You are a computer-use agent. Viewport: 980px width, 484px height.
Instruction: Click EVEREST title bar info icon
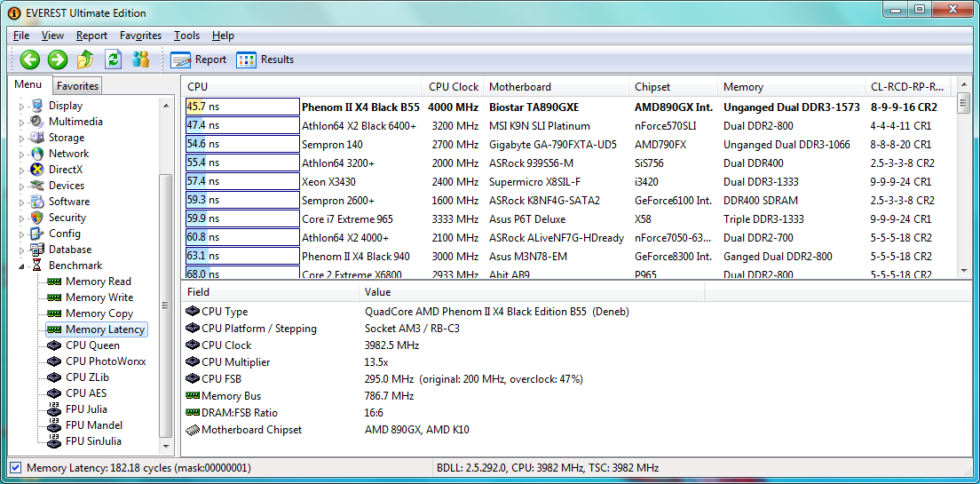[14, 12]
